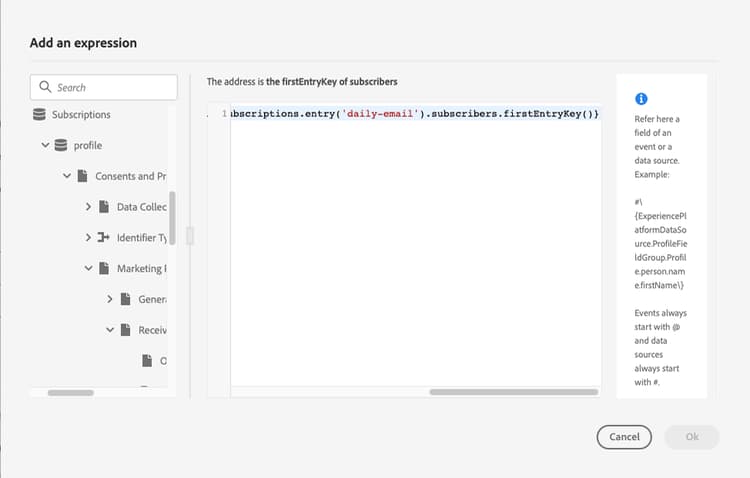Viewport: 750px width, 478px height.
Task: Click the tree panel vertical scrollbar
Action: [172, 218]
